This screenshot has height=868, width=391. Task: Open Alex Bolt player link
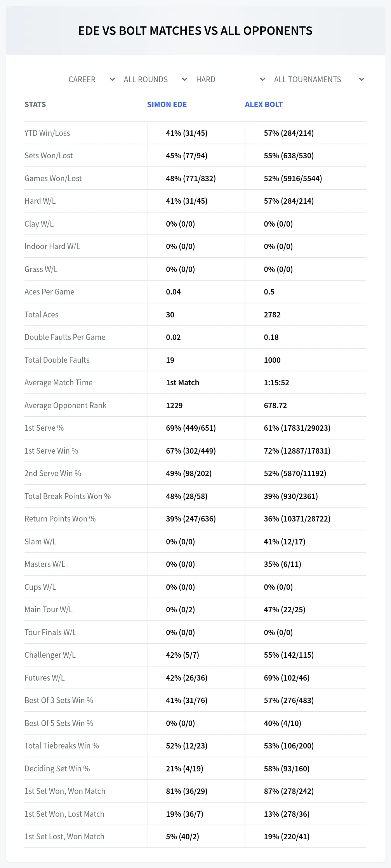pos(264,104)
